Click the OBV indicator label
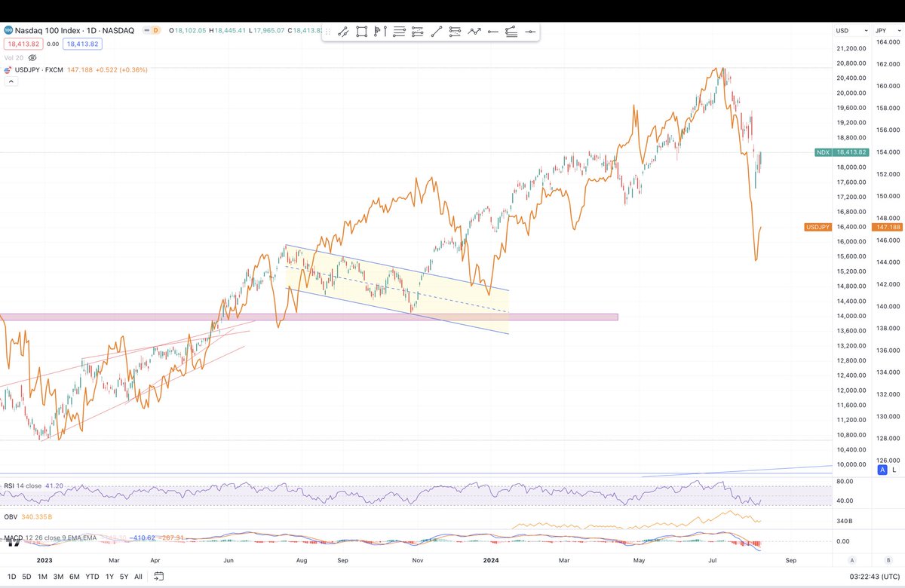 pos(9,517)
